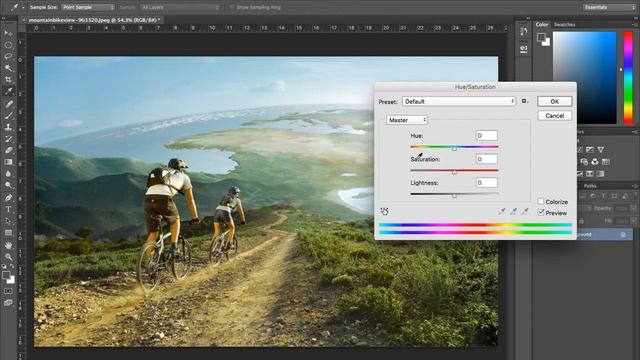Open the Sample Size dropdown
Viewport: 640px width, 360px height.
(88, 7)
